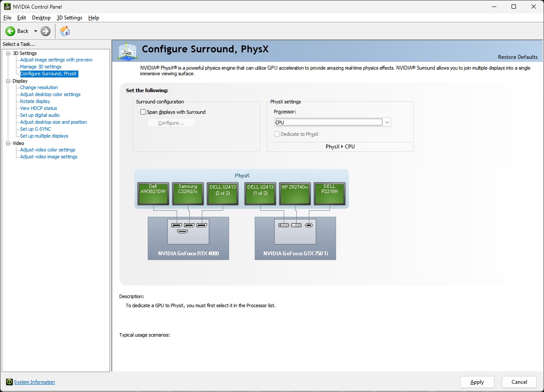Image resolution: width=544 pixels, height=392 pixels.
Task: Open the System Information link
Action: click(x=35, y=382)
